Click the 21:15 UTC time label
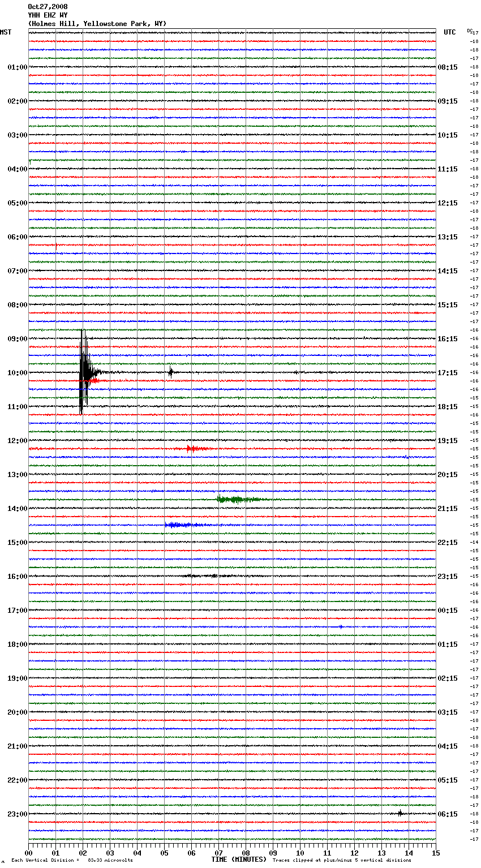This screenshot has height=868, width=481. [x=448, y=509]
